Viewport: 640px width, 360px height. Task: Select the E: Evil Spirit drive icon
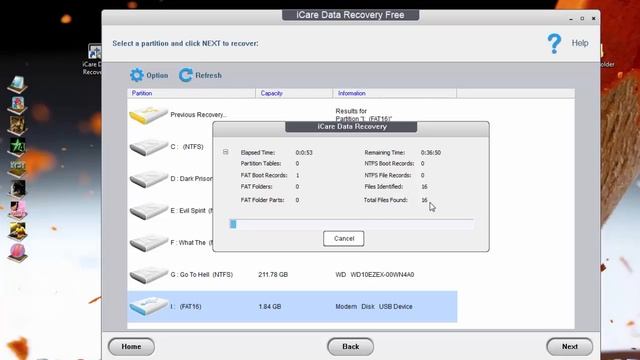click(x=148, y=211)
